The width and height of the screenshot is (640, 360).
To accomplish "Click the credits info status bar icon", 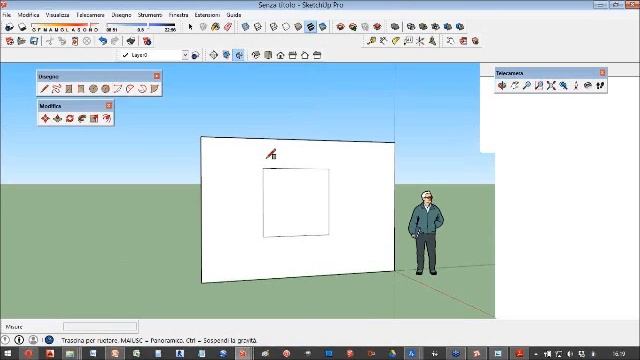I will pyautogui.click(x=19, y=340).
